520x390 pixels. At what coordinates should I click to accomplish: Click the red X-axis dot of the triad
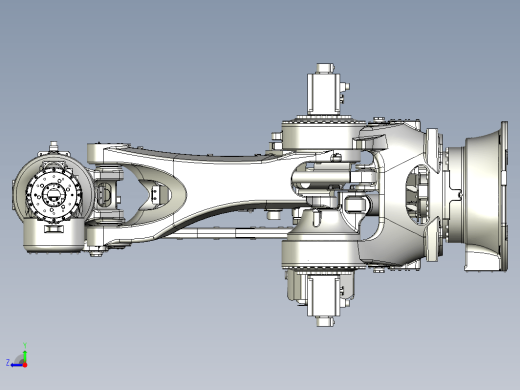coord(25,365)
